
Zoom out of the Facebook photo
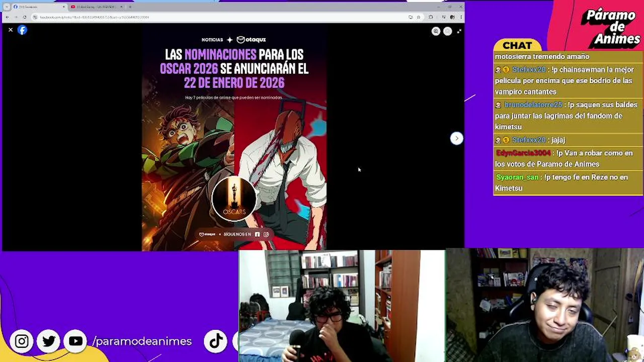tap(448, 31)
